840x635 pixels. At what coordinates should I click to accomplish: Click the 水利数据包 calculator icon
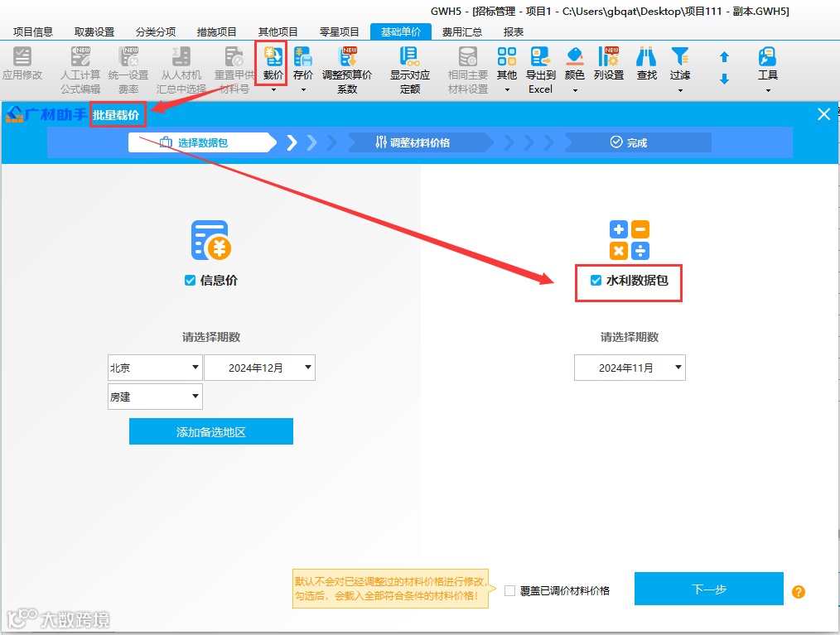(x=630, y=240)
